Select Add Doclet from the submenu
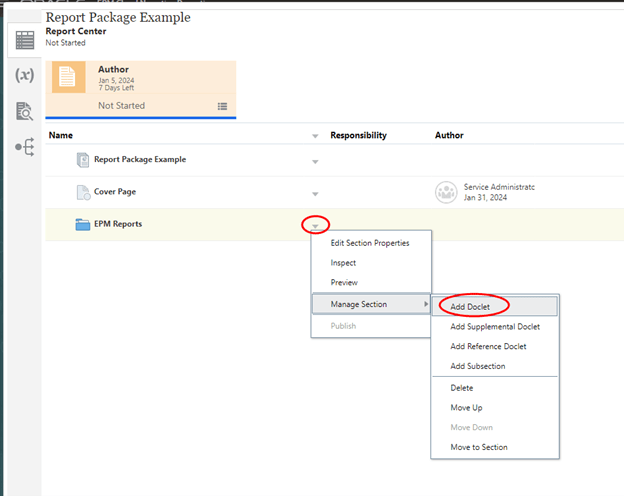Screen dimensions: 624x496 pos(470,306)
